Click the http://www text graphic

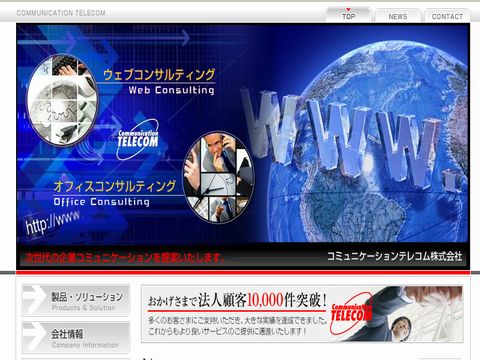click(x=53, y=222)
